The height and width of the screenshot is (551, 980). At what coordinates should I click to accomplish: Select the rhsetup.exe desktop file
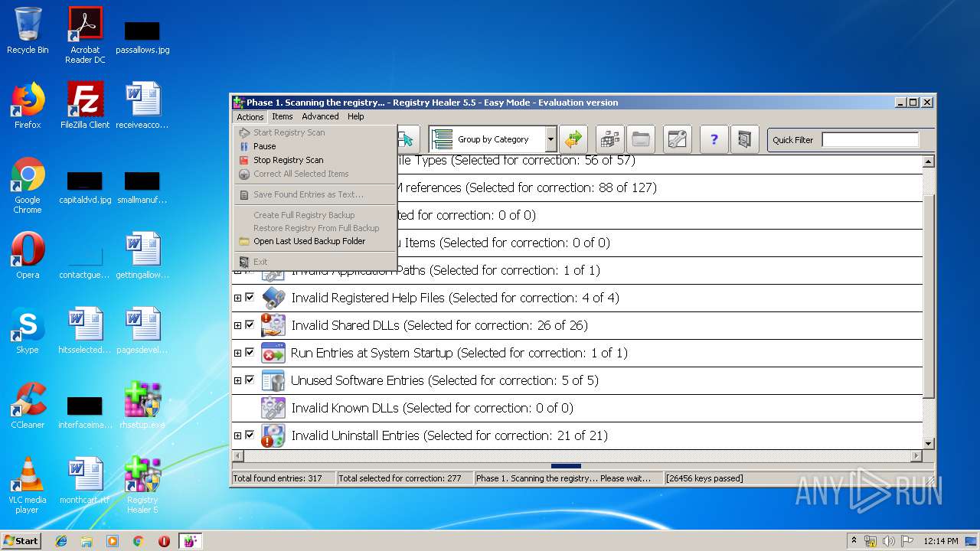coord(142,405)
